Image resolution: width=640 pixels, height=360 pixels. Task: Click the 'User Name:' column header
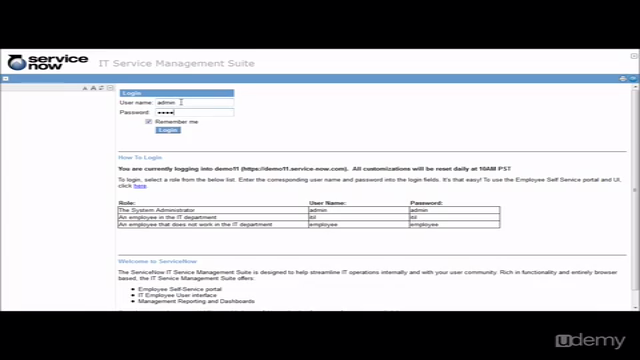[327, 203]
